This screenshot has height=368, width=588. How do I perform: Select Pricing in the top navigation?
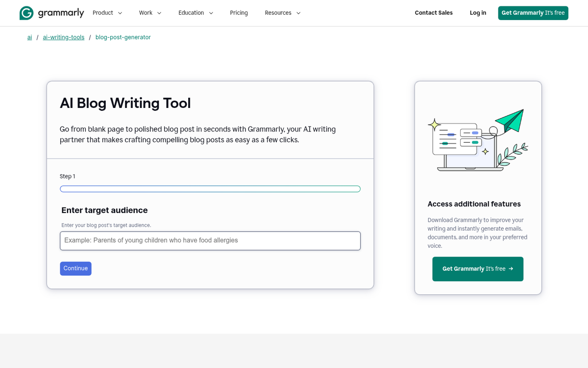(x=239, y=13)
